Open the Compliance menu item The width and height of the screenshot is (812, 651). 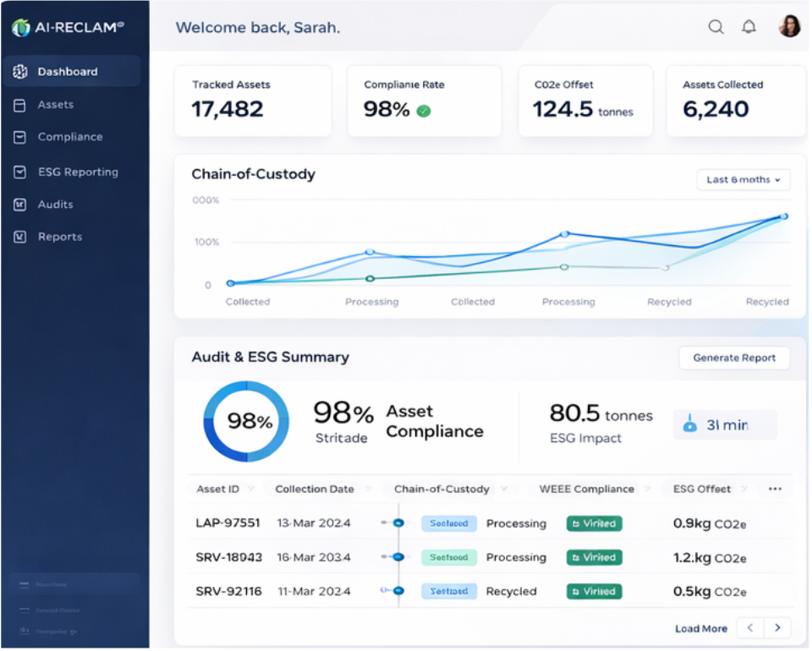click(x=69, y=137)
